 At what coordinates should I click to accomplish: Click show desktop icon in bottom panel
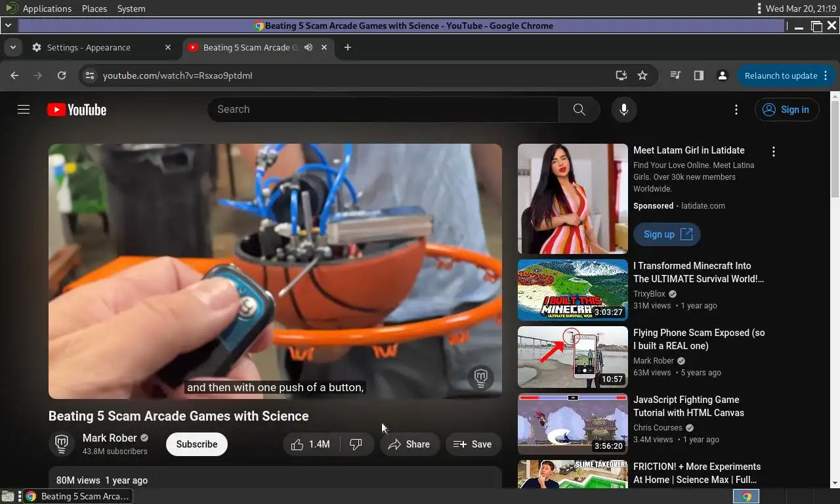7,496
